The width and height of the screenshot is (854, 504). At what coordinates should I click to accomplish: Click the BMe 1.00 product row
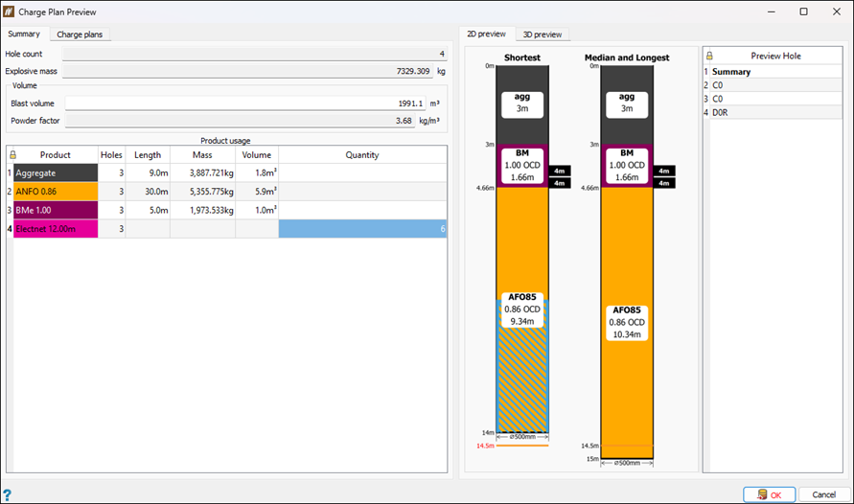[56, 210]
